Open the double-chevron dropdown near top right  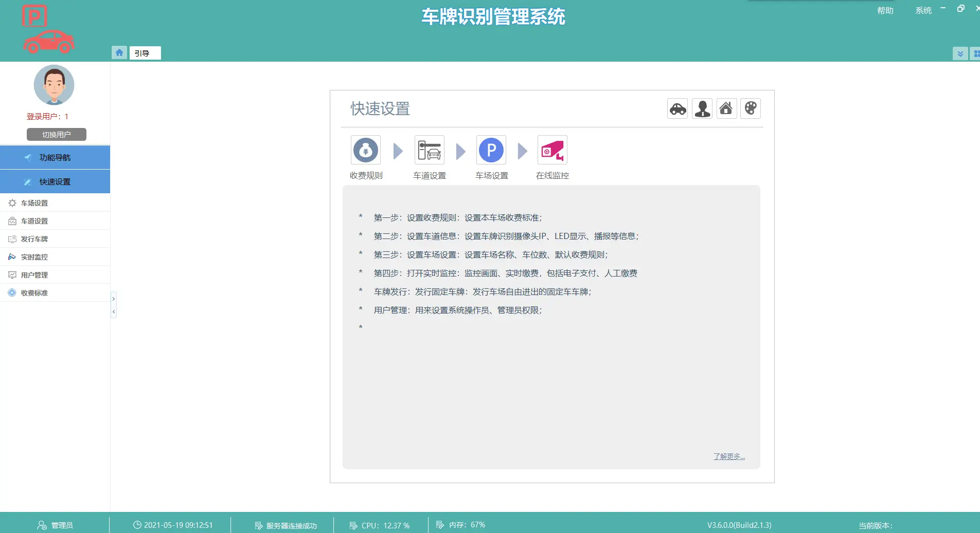[x=960, y=53]
